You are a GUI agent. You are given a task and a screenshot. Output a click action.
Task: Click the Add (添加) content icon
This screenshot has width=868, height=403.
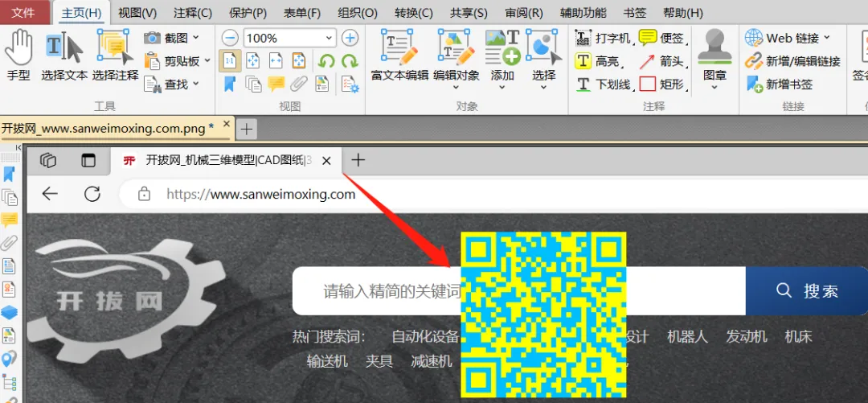(x=502, y=47)
